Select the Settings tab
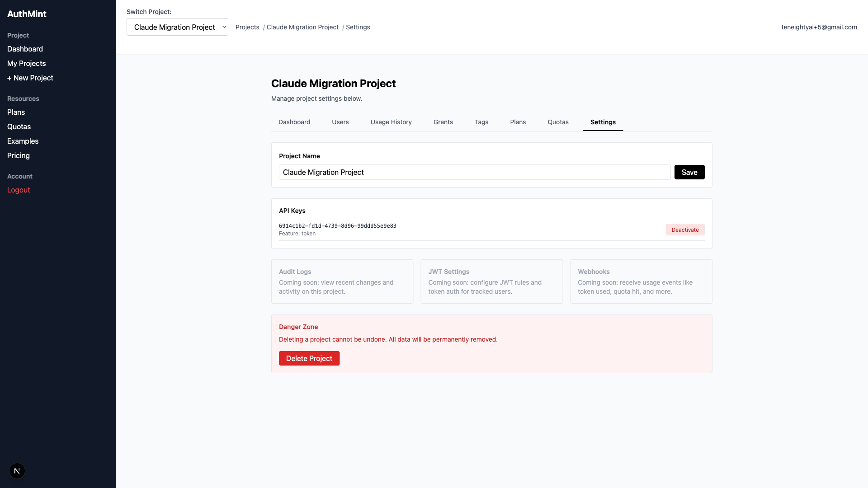This screenshot has width=868, height=488. pyautogui.click(x=603, y=122)
